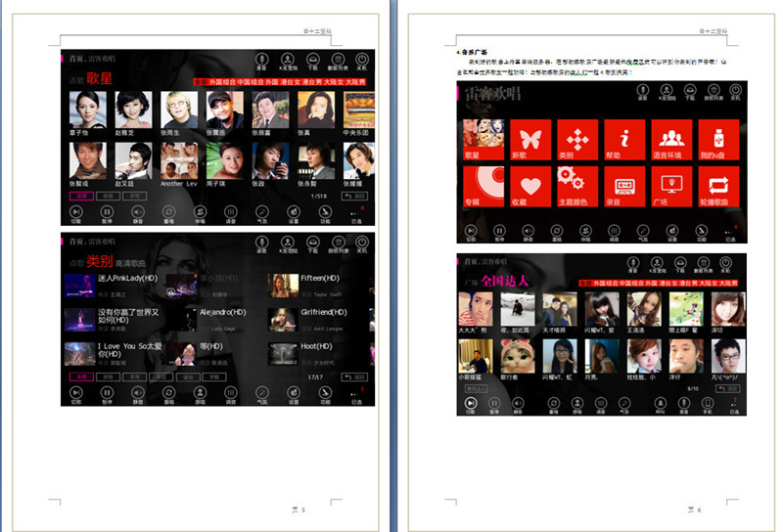Click the 暂停 pause icon on the main menu screen
Screen dimensions: 783x532
pyautogui.click(x=499, y=233)
